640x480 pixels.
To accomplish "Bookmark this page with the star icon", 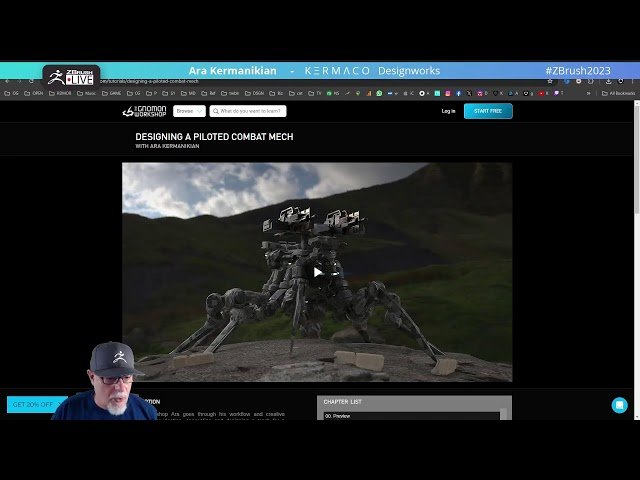I will (550, 81).
